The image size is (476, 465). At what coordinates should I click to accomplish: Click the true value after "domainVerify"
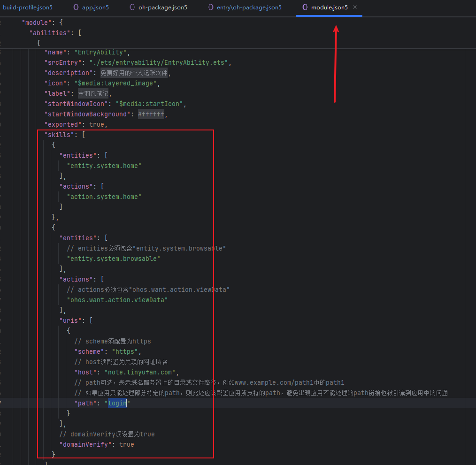click(x=127, y=444)
